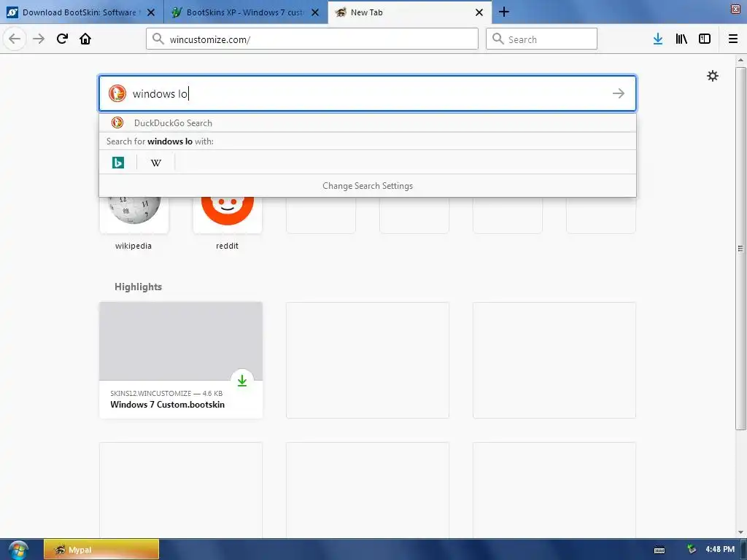Open a new browser tab

point(503,12)
